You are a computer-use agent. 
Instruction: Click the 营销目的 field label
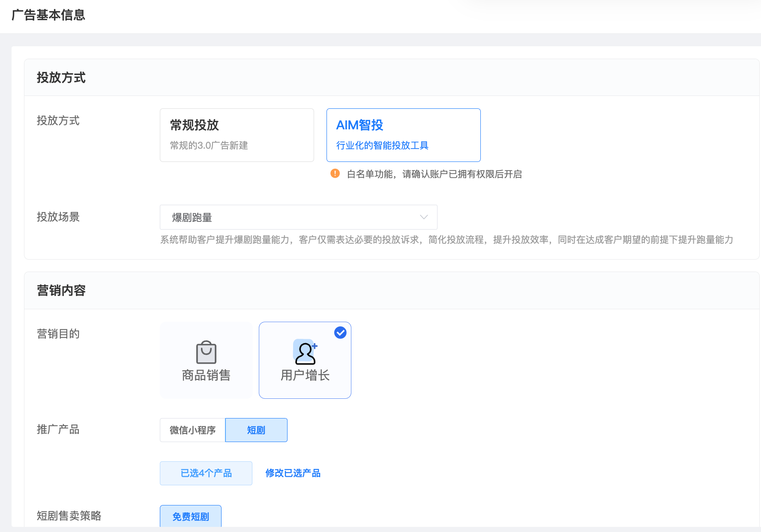tap(58, 334)
